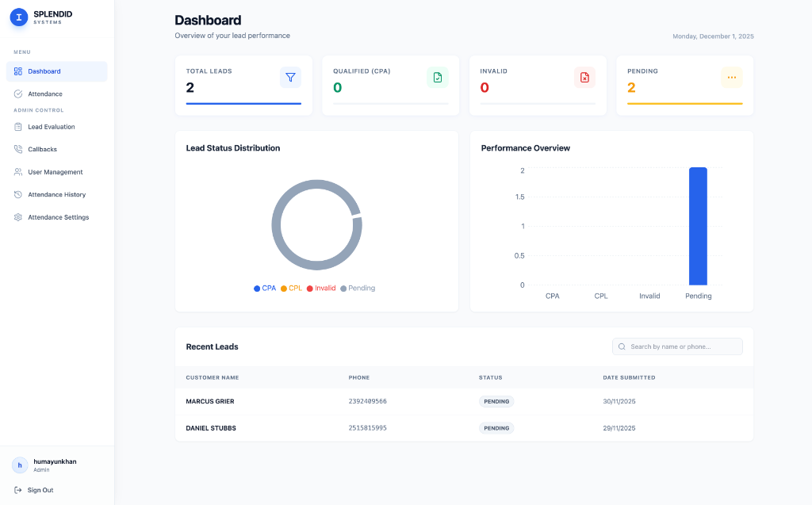
Task: Open Attendance History from sidebar
Action: (56, 194)
